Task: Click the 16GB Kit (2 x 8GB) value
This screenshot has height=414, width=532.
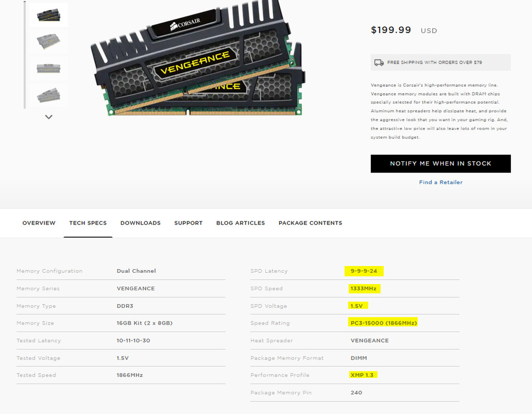Action: point(145,323)
